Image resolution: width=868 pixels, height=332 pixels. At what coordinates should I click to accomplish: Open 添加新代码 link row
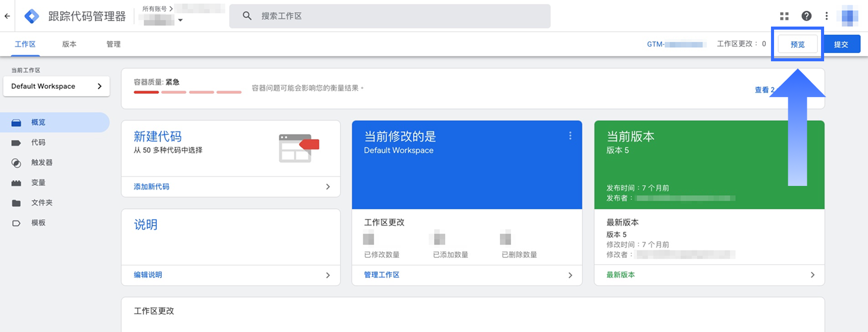click(x=231, y=187)
